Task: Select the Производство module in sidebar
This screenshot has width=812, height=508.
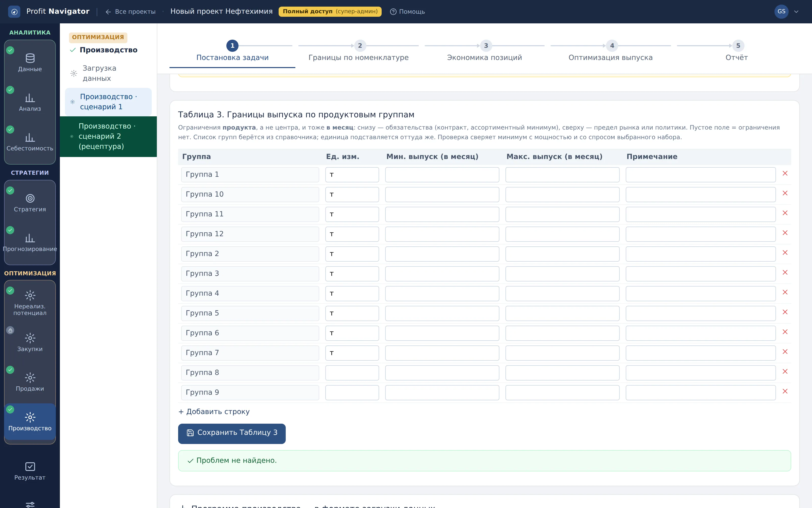Action: (x=30, y=421)
